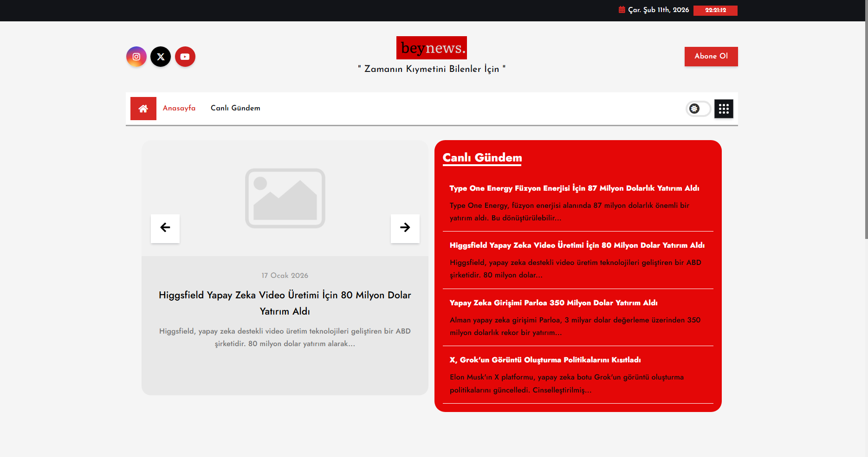Open X, Grok'un Görüntü Oluşturma article
868x457 pixels.
click(545, 360)
